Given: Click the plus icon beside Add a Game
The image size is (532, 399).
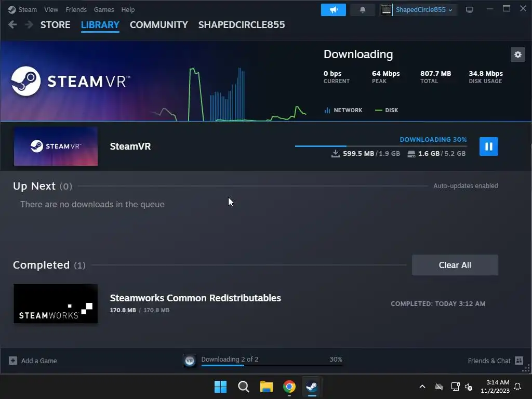Looking at the screenshot, I should point(13,361).
